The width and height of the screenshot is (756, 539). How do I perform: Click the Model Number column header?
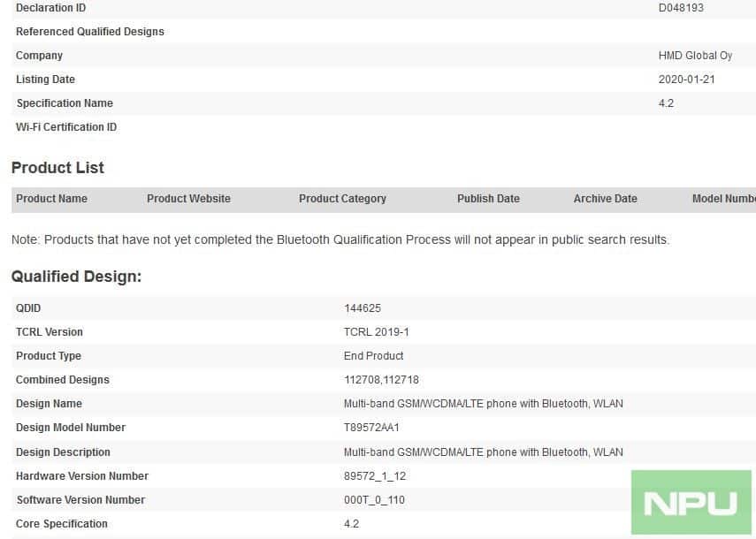pyautogui.click(x=723, y=199)
